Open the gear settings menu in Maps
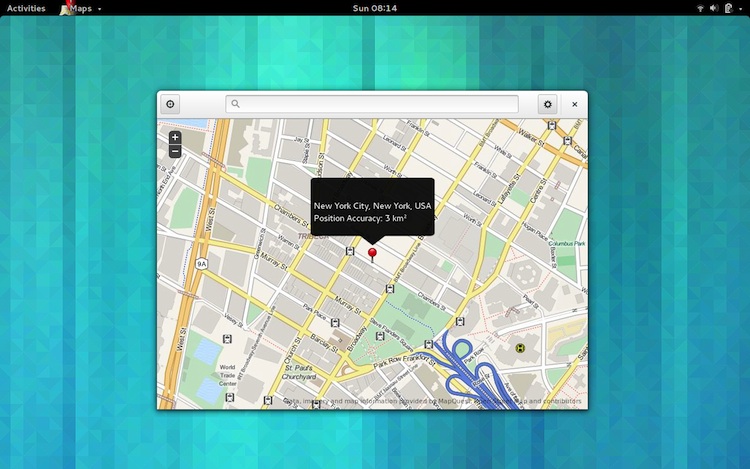Image resolution: width=750 pixels, height=469 pixels. pyautogui.click(x=548, y=104)
